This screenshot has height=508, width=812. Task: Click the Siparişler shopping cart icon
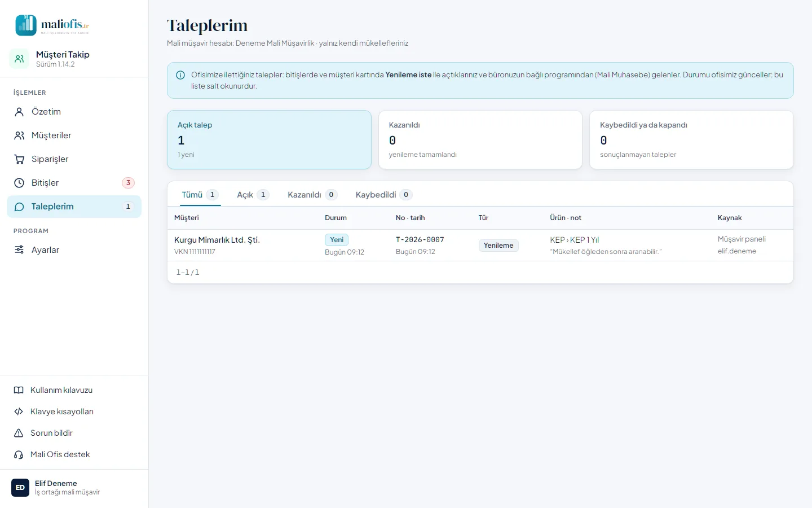19,159
